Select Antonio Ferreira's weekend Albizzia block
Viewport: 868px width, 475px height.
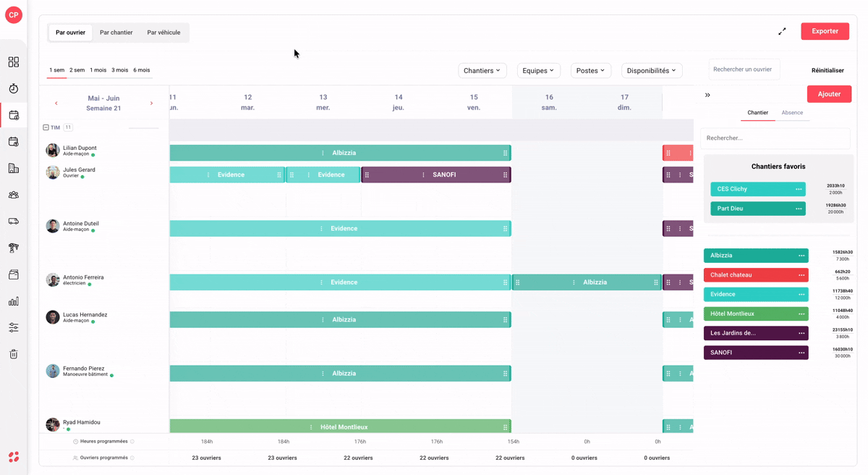[x=587, y=282]
